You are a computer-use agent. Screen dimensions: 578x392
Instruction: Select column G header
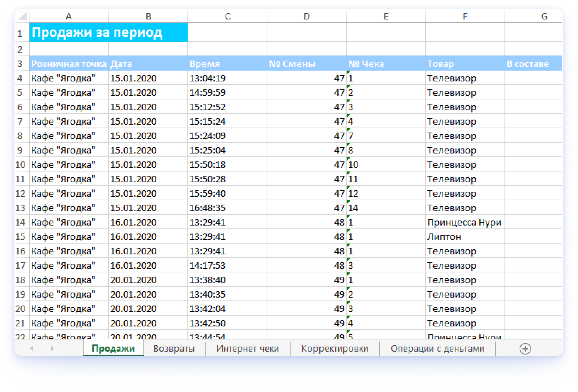pyautogui.click(x=534, y=16)
